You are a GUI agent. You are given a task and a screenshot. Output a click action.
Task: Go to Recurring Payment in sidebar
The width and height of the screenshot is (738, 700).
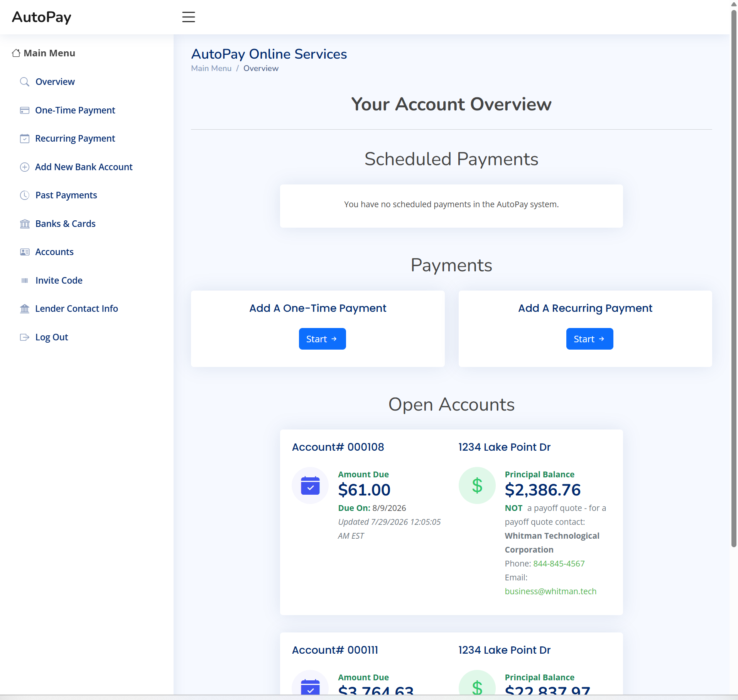point(75,139)
